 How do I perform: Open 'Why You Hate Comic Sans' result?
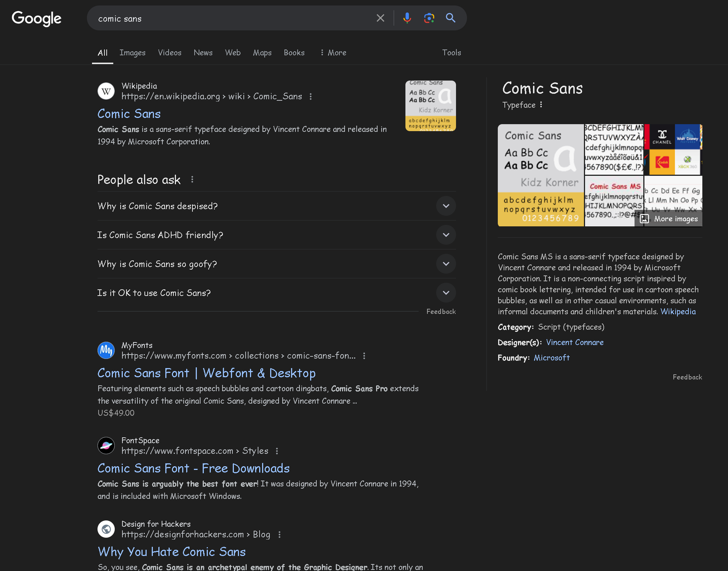point(172,552)
